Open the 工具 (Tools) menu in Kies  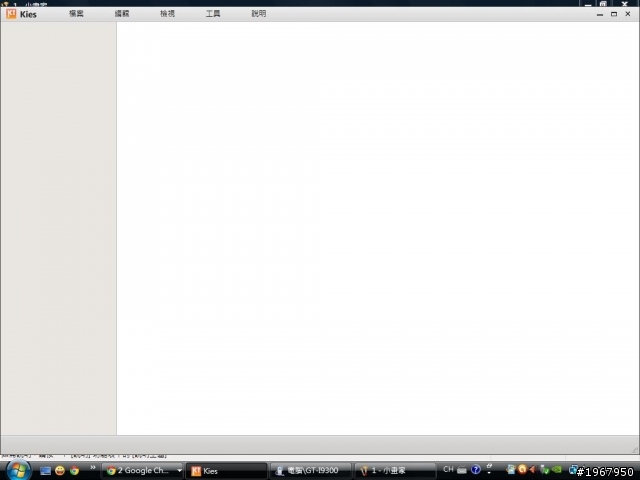213,14
